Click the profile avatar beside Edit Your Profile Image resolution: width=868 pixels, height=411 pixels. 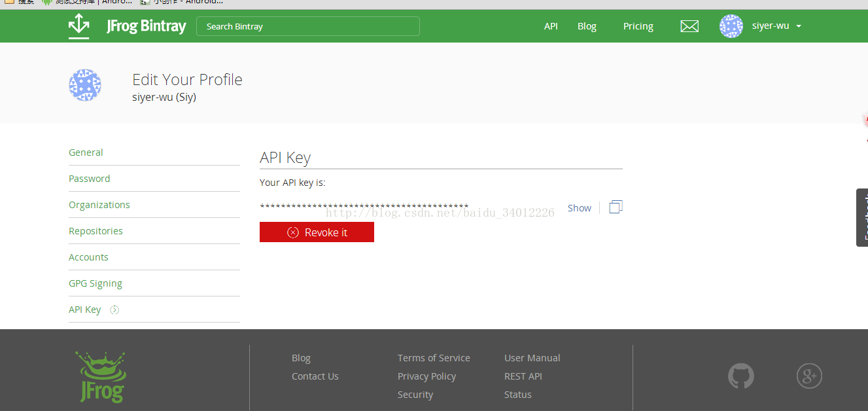click(85, 85)
